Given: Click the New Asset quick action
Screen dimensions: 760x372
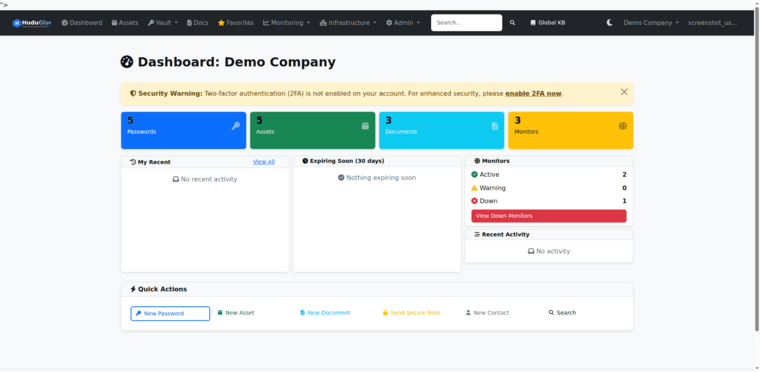Looking at the screenshot, I should [x=236, y=313].
